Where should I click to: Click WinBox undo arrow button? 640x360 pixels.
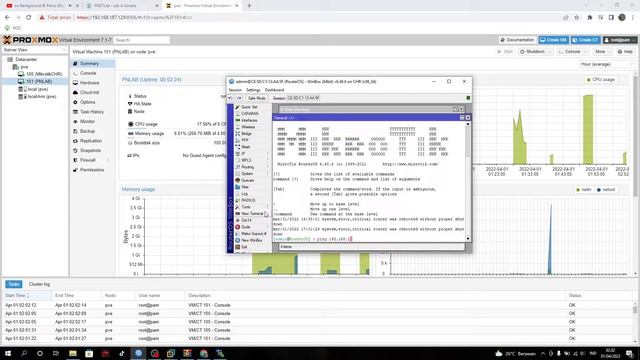click(x=230, y=98)
